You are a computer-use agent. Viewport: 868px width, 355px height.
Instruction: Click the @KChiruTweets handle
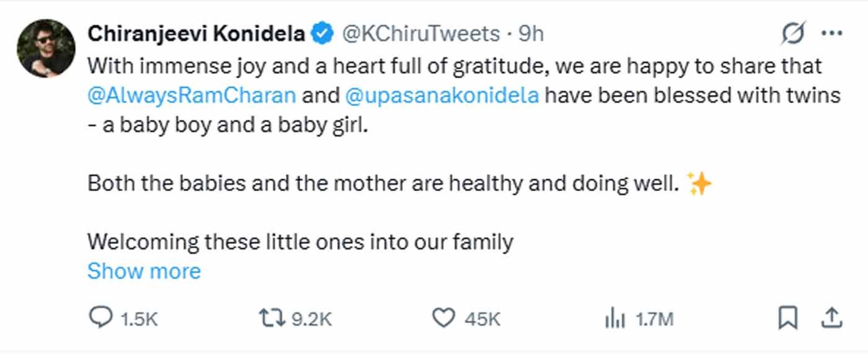pos(421,34)
